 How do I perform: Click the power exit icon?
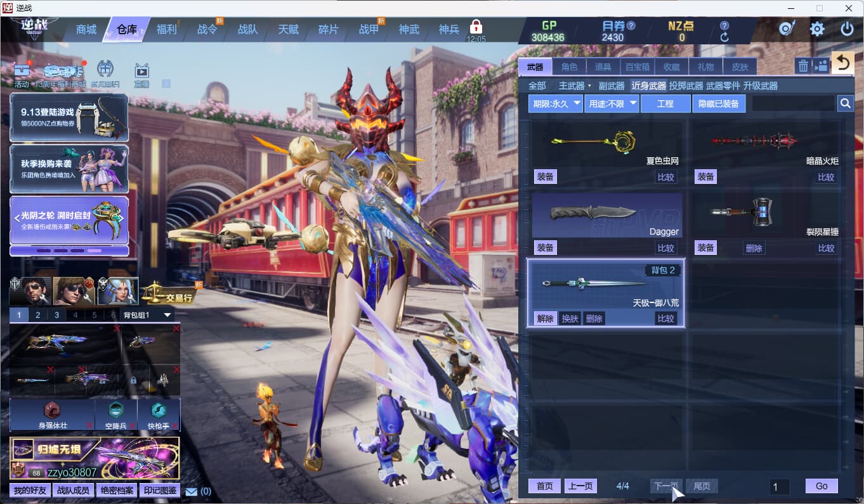pyautogui.click(x=847, y=29)
